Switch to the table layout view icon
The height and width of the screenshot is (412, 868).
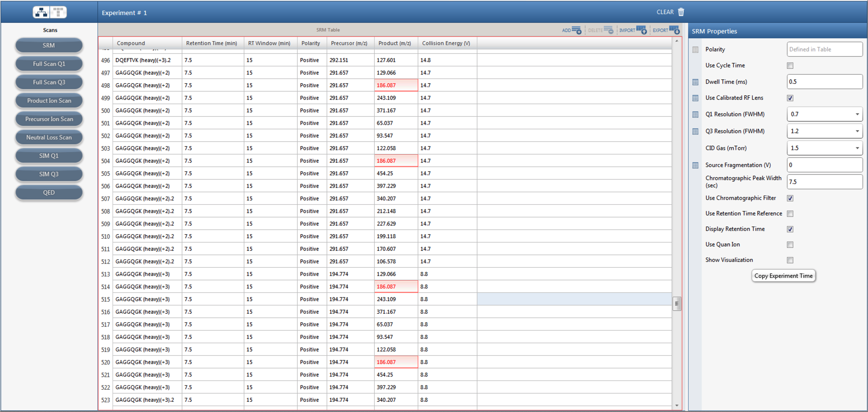click(x=58, y=12)
